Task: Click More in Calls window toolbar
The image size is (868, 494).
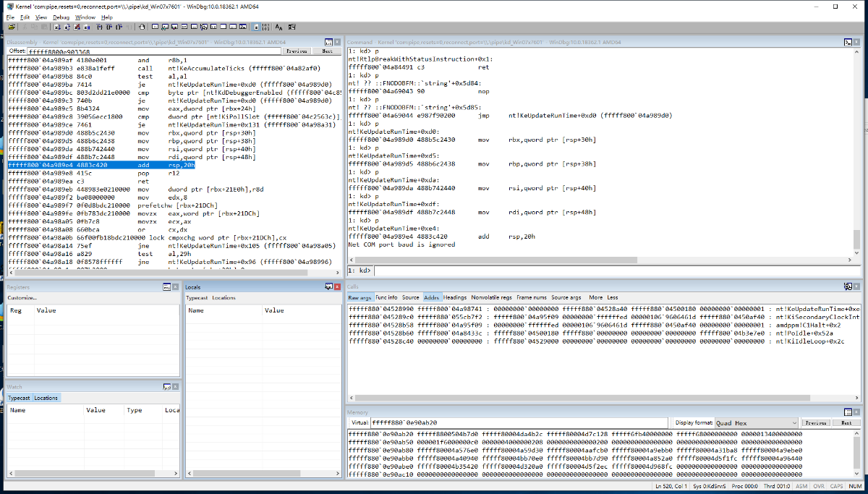Action: (x=595, y=297)
